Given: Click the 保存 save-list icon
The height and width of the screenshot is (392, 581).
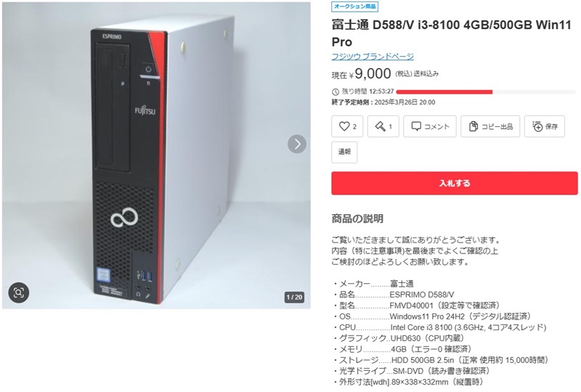Looking at the screenshot, I should [x=537, y=126].
